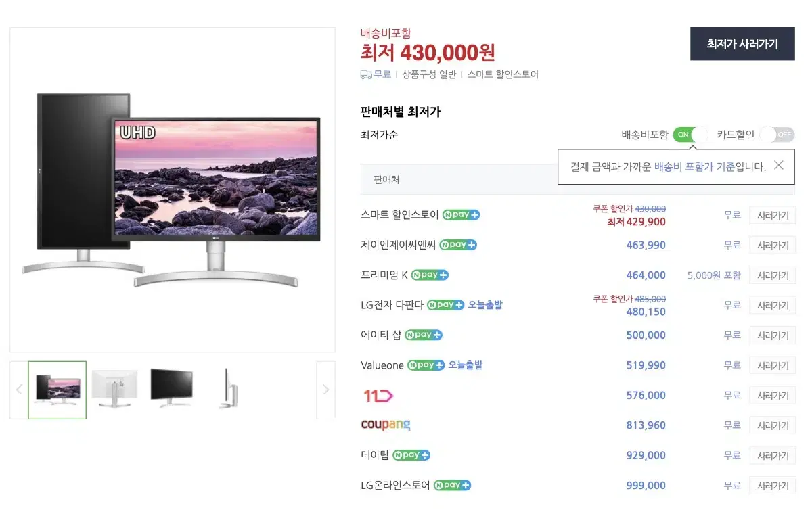Select the white back-view monitor thumbnail

coord(115,389)
